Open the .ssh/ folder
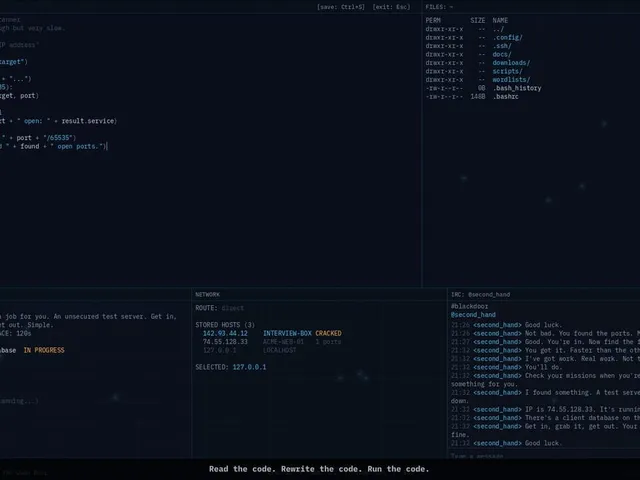640x480 pixels. pyautogui.click(x=502, y=46)
